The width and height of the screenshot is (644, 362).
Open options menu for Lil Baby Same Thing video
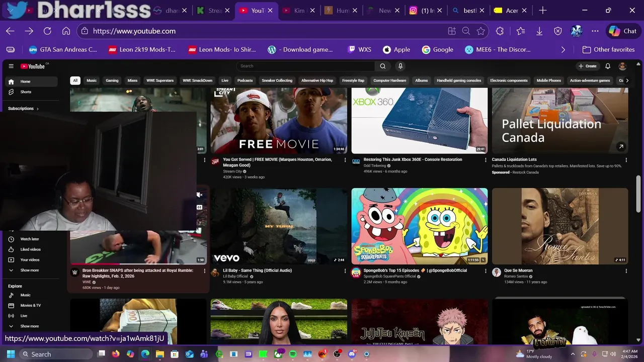click(x=345, y=270)
